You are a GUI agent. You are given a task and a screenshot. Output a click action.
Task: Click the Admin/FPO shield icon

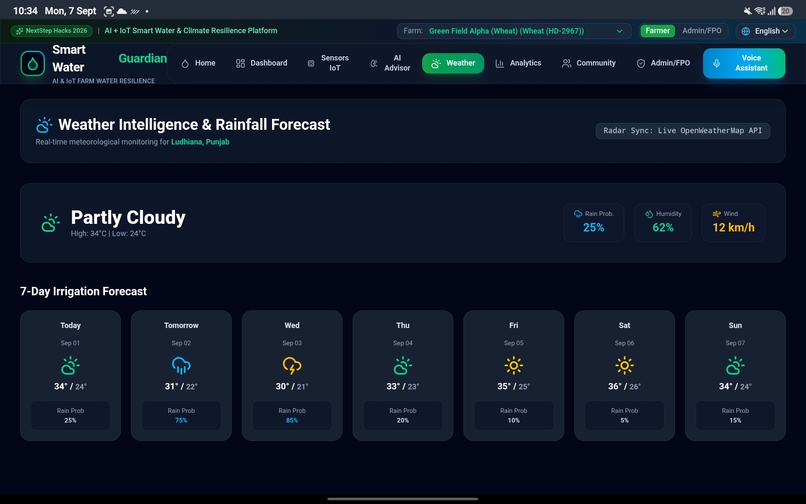tap(640, 63)
